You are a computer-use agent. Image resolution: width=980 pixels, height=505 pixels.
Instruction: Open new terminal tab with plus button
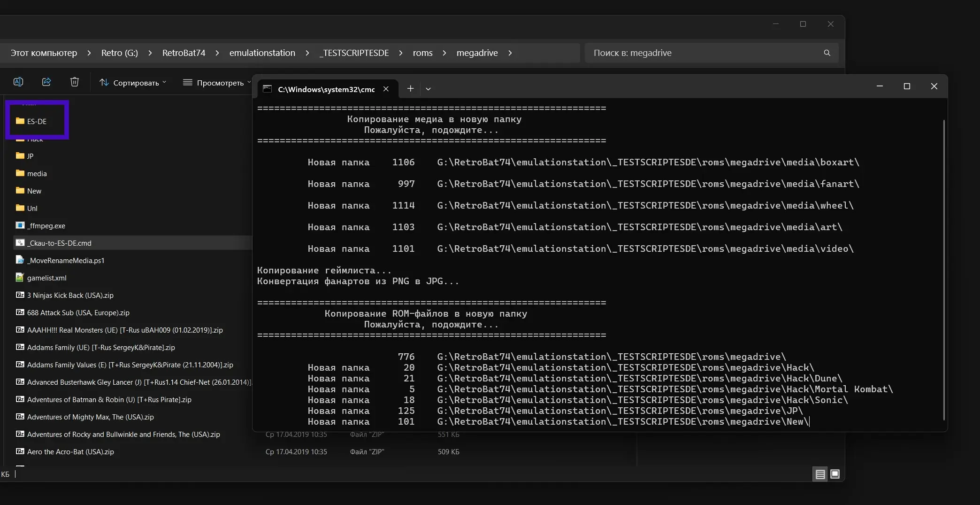point(410,89)
